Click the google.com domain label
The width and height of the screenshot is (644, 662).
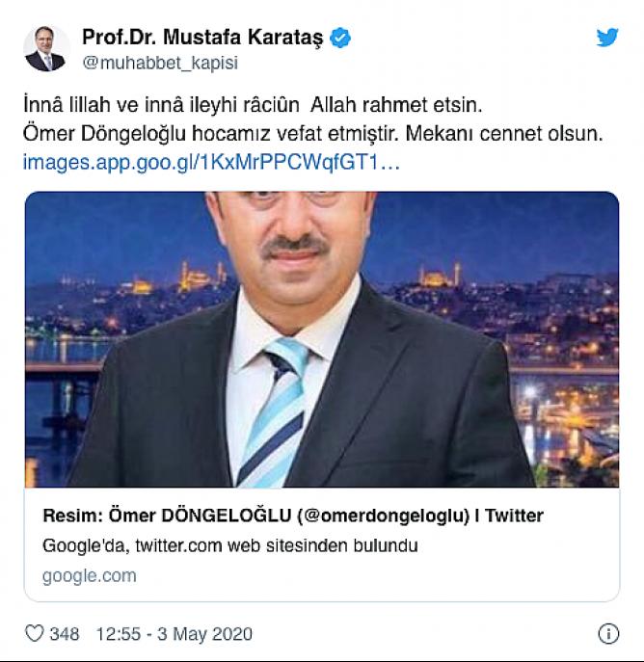[x=90, y=575]
